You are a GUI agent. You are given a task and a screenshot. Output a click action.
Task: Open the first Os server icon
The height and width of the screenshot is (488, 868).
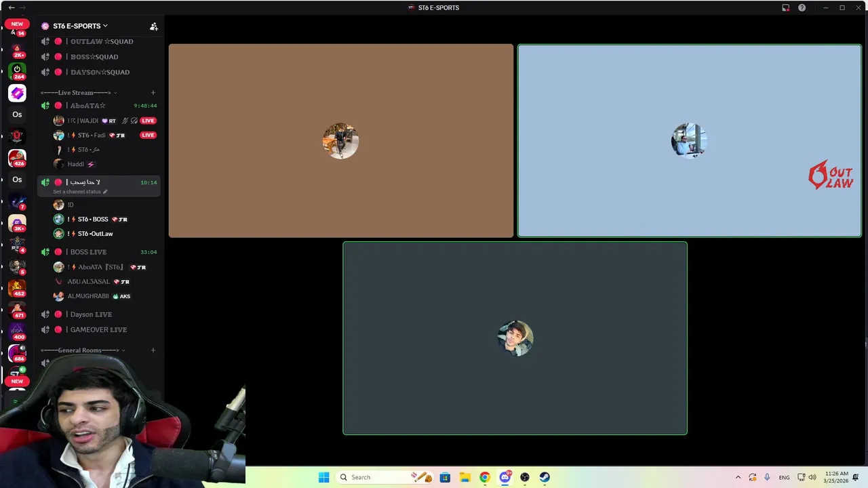pos(17,115)
